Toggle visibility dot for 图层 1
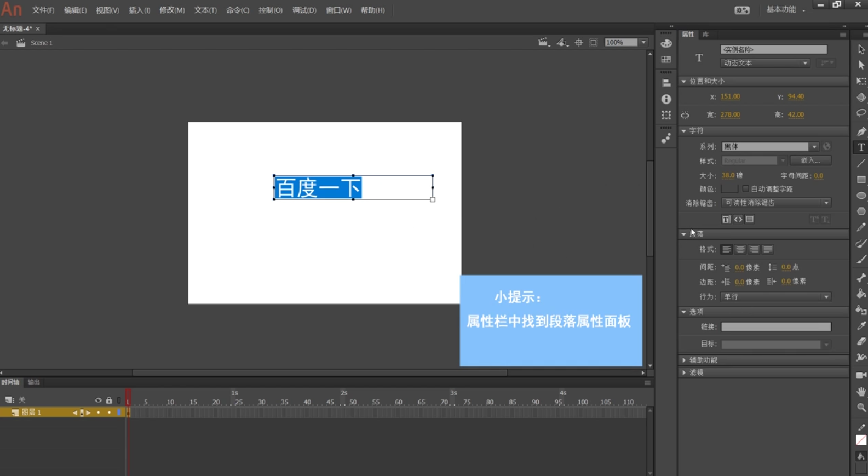 (x=99, y=412)
